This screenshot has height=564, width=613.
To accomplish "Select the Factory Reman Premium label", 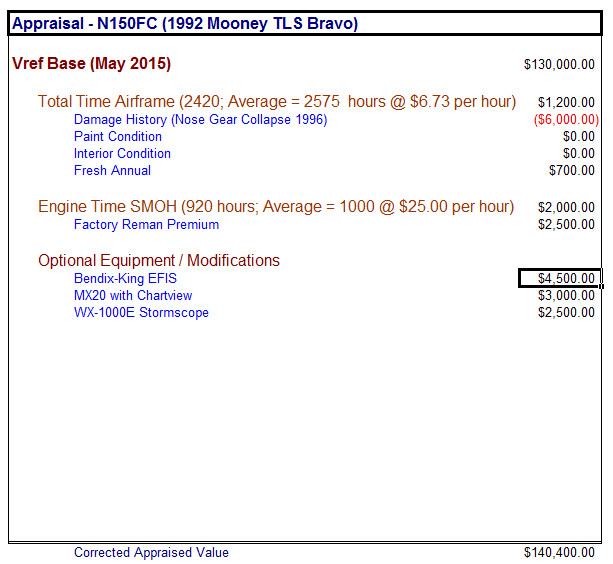I will tap(146, 225).
